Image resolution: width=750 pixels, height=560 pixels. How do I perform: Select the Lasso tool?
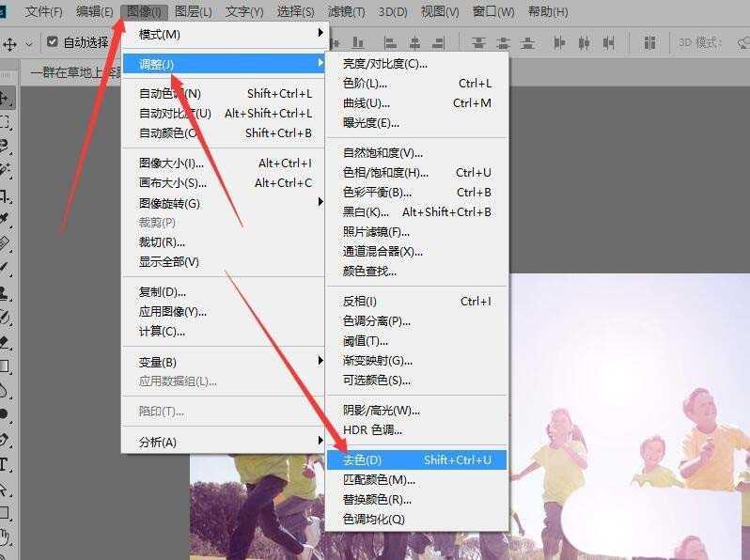point(5,147)
